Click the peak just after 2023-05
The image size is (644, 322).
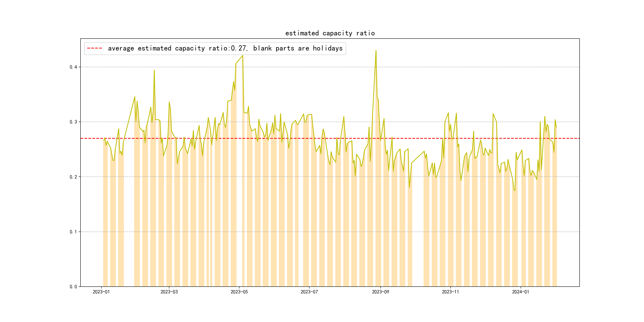tap(242, 56)
